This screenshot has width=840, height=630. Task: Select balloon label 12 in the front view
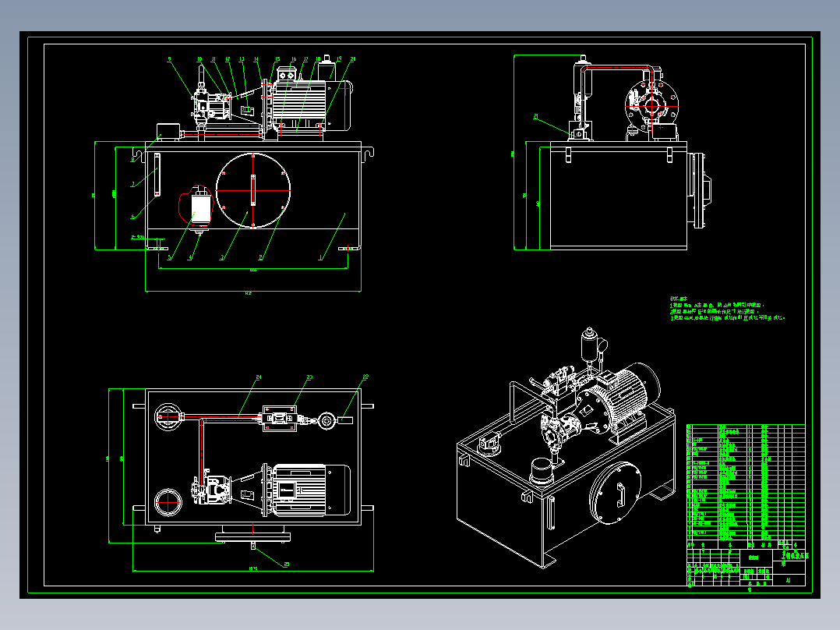click(228, 59)
